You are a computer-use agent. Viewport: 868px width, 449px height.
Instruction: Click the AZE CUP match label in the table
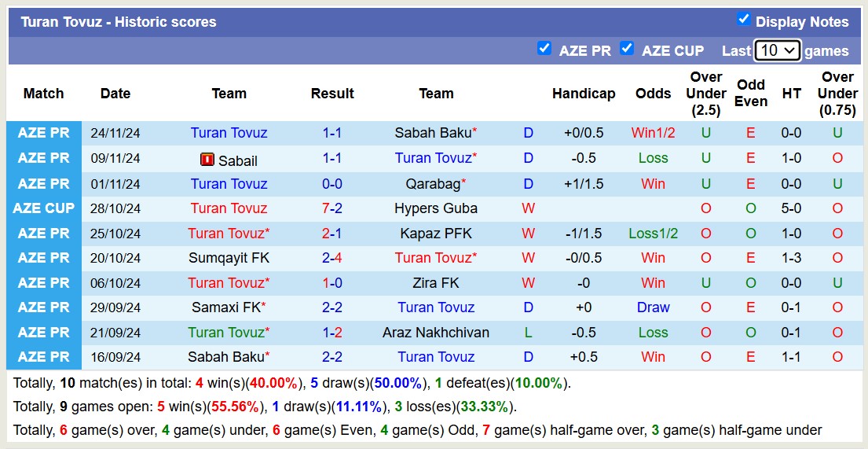click(x=44, y=208)
